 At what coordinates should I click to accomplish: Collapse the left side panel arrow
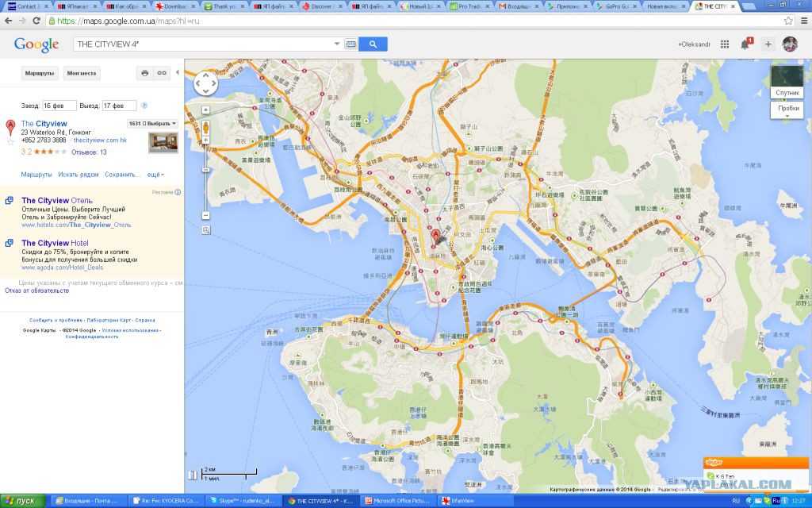(178, 72)
